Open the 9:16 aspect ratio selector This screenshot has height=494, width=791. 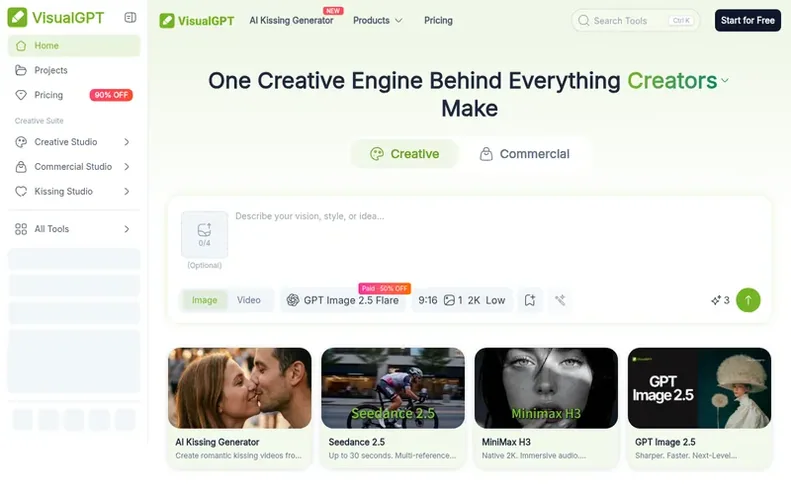428,300
